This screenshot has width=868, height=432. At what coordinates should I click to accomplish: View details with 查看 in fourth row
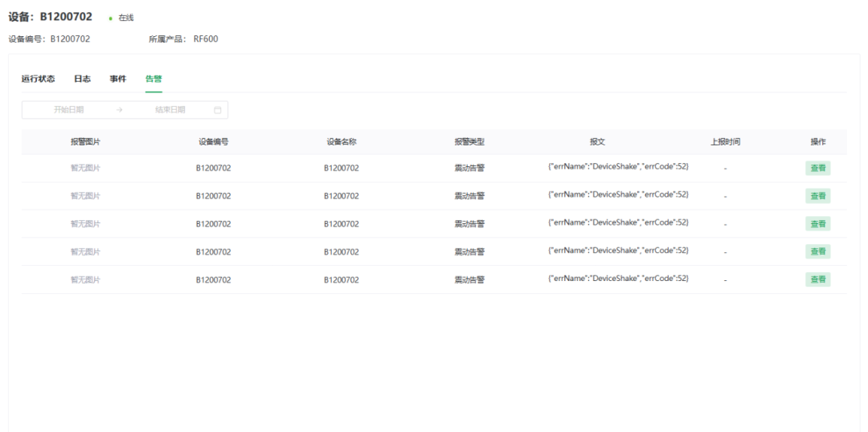[818, 251]
